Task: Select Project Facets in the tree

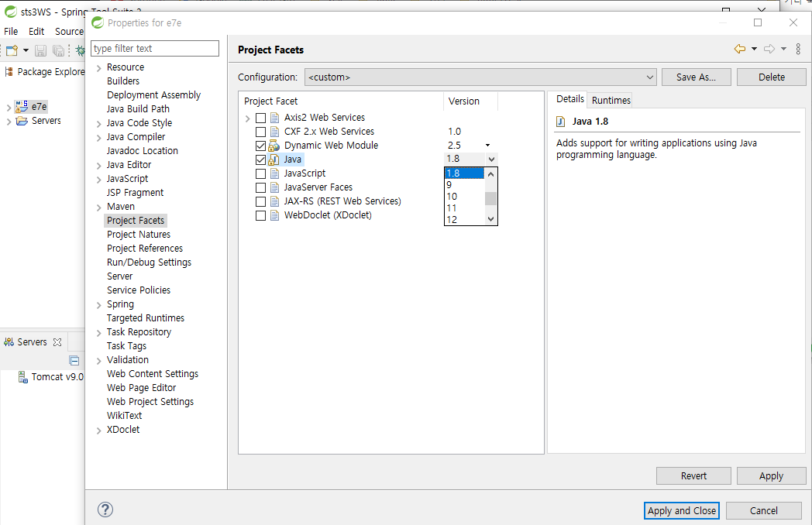Action: coord(136,221)
